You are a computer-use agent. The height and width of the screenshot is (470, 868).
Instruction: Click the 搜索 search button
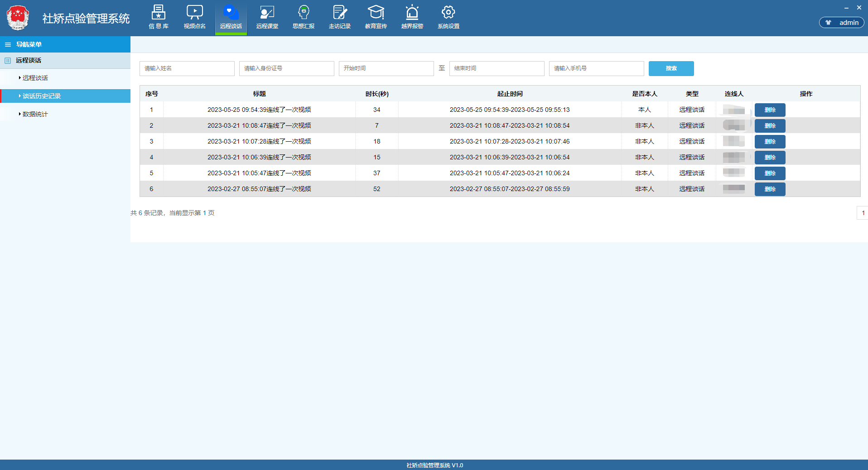tap(671, 68)
